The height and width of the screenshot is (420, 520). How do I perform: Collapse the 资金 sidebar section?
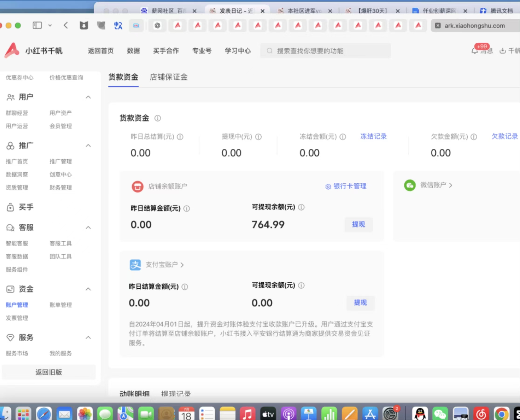(88, 289)
